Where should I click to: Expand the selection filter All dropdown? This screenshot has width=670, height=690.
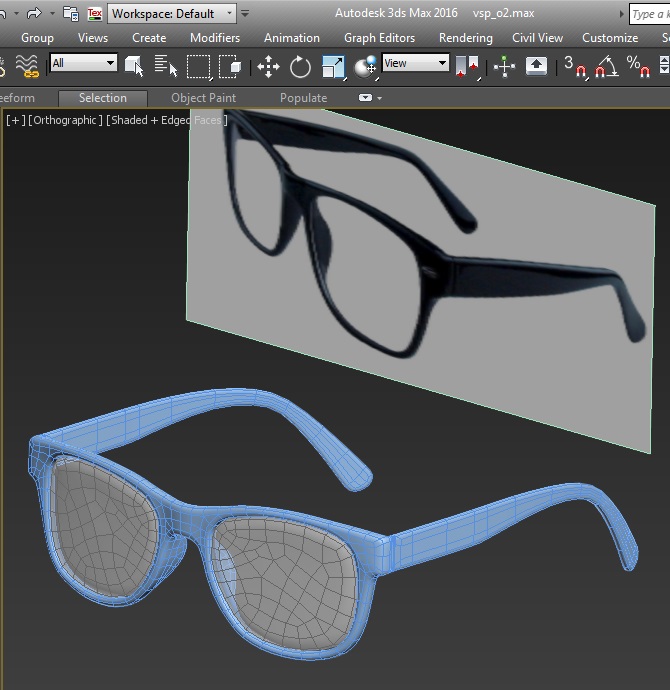[84, 63]
